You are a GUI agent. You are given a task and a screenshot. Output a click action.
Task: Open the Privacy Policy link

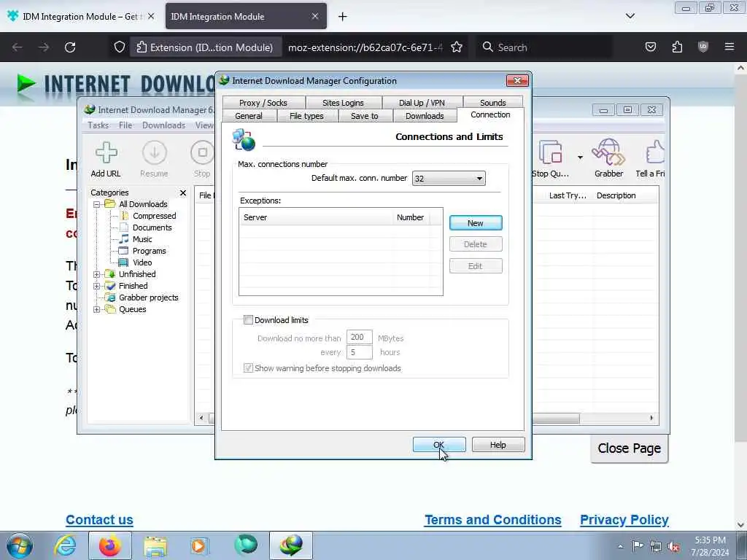(x=624, y=520)
